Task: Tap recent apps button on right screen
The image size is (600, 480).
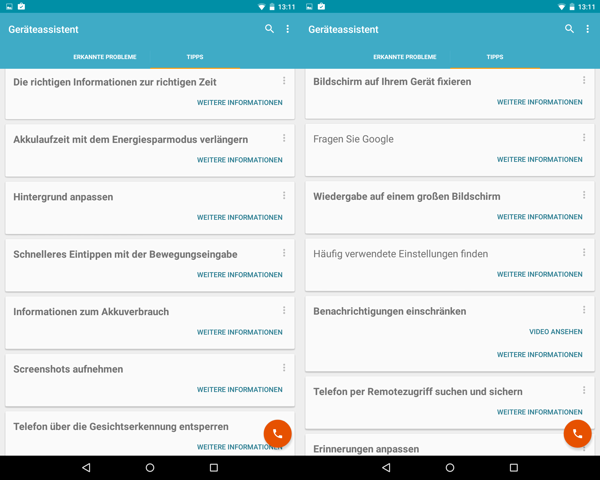Action: [x=514, y=467]
